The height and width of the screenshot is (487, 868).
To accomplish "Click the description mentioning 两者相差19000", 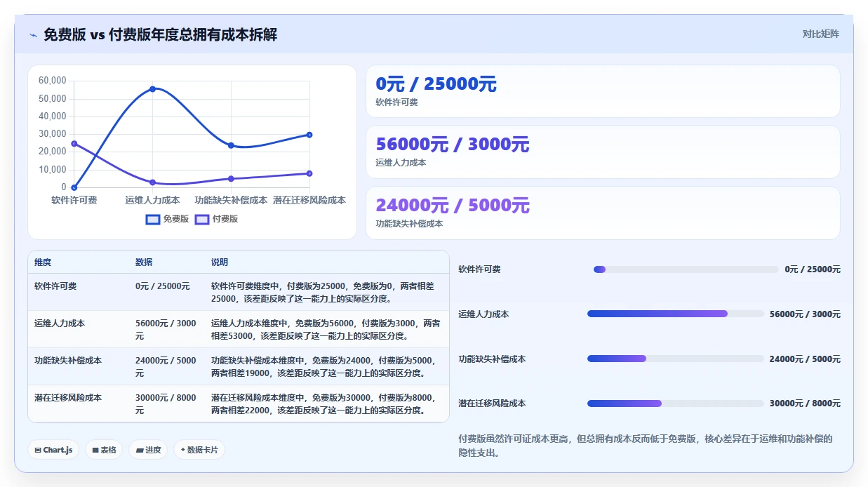I will (326, 366).
